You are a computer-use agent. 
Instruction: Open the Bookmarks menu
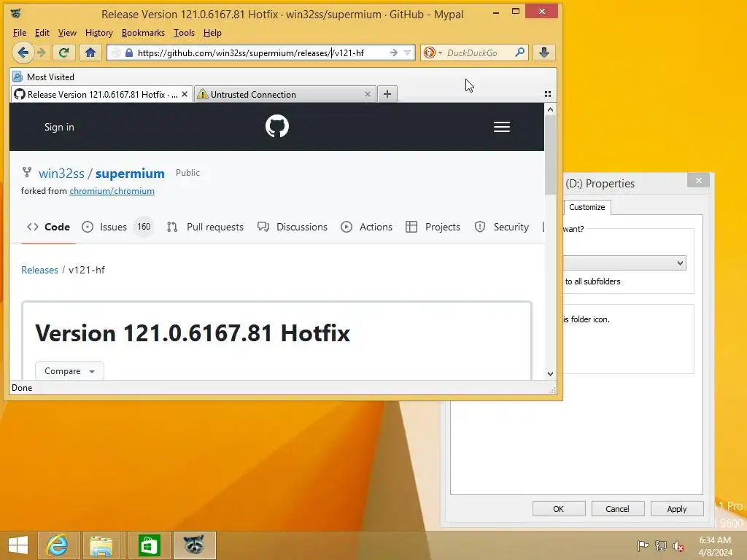143,33
